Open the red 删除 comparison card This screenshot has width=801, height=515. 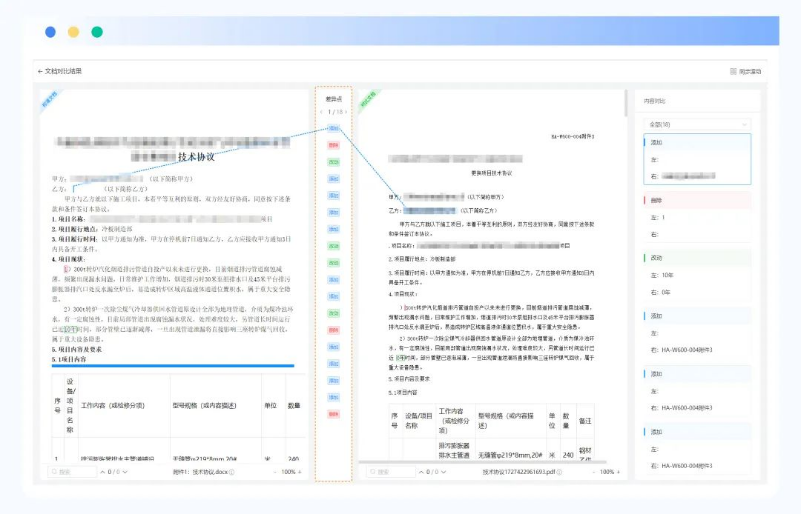[696, 216]
